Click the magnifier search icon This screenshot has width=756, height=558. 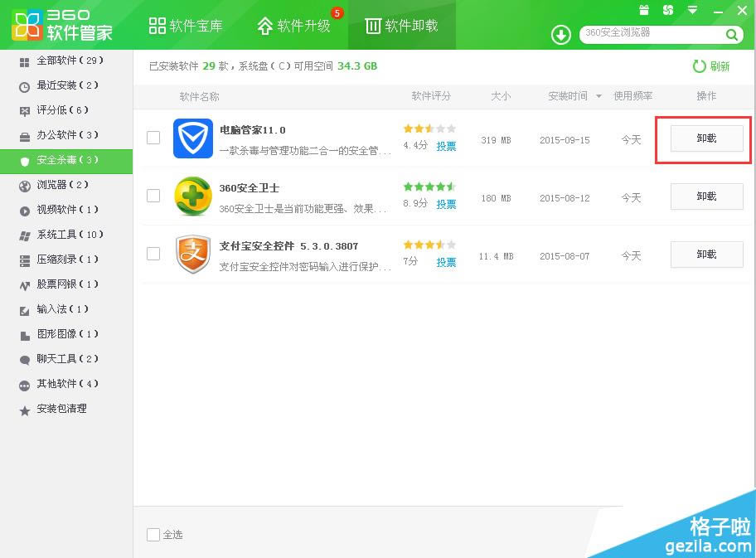(x=732, y=35)
